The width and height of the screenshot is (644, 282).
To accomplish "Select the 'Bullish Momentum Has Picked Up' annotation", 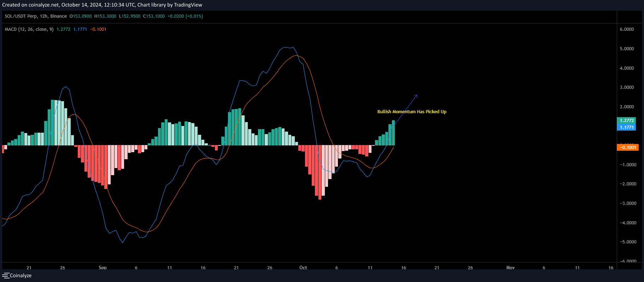I will pos(412,112).
